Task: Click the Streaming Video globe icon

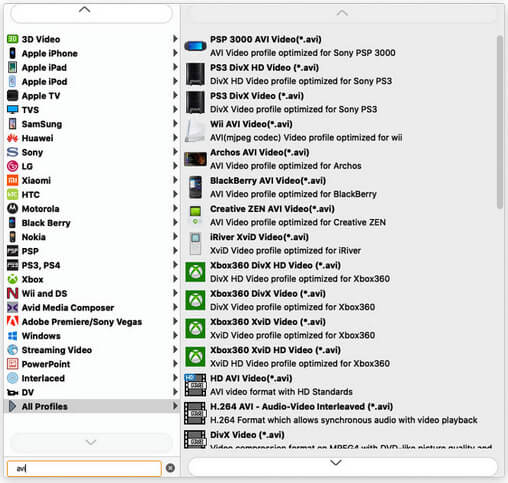Action: [12, 350]
